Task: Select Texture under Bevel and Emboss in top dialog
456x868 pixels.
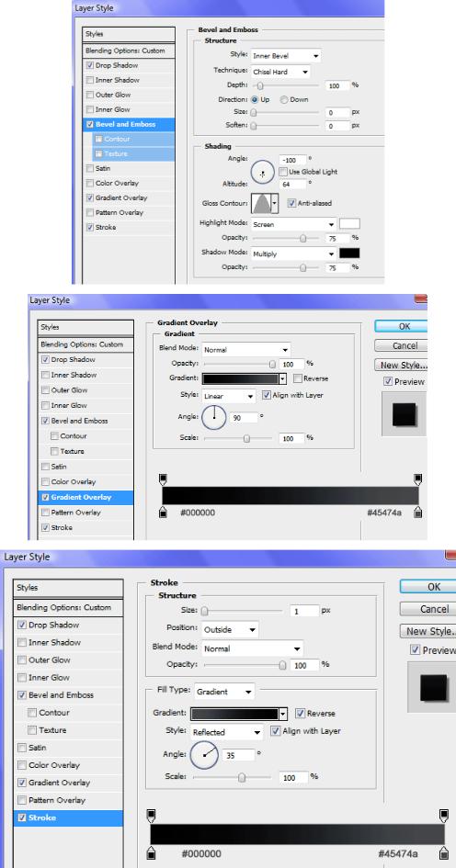Action: tap(116, 154)
